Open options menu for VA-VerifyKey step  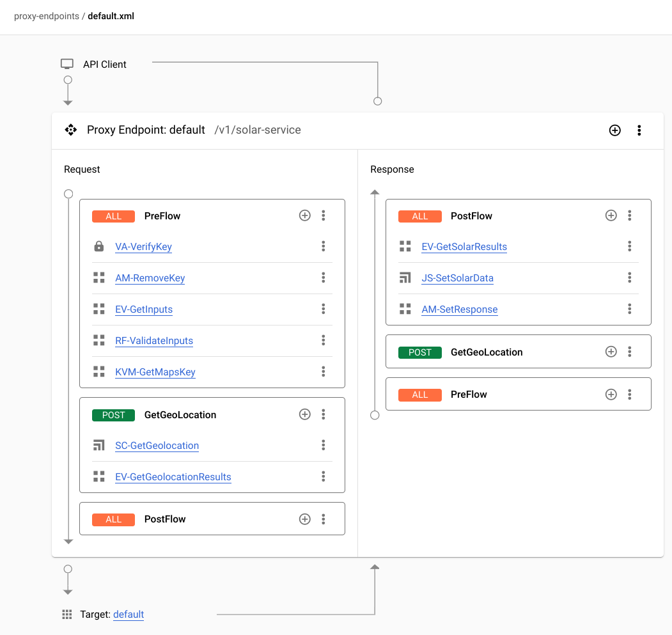click(x=324, y=246)
